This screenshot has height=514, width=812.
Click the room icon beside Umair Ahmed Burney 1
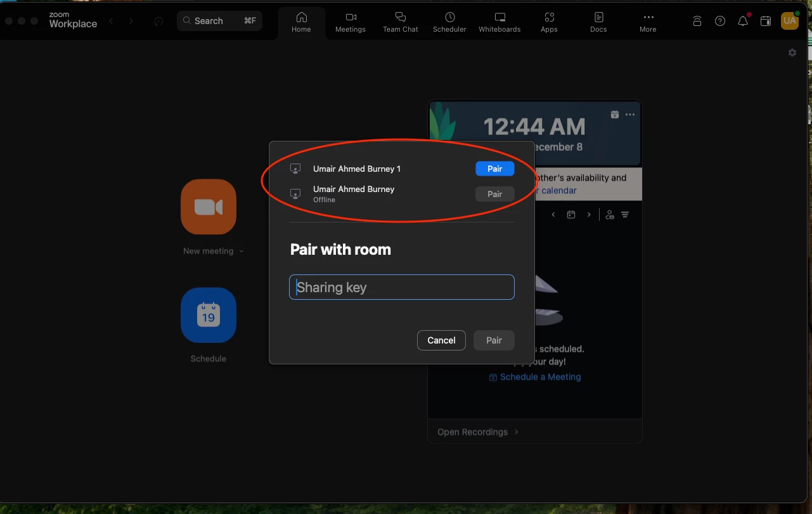point(295,169)
